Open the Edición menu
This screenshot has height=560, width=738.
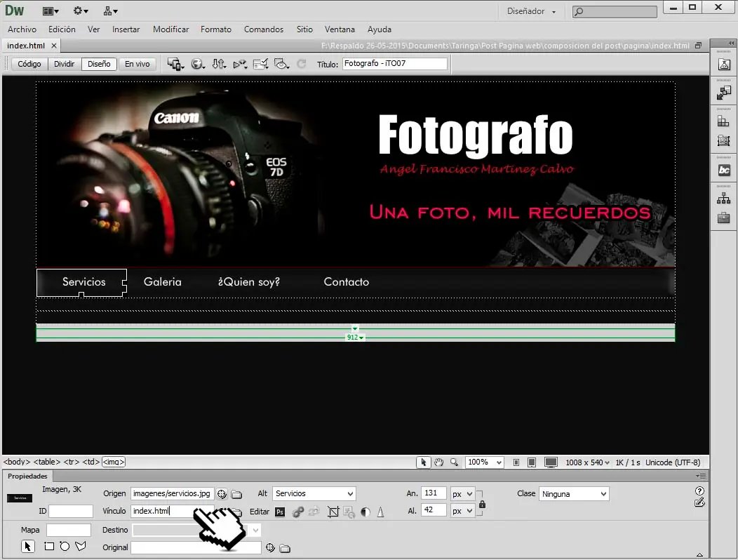click(x=62, y=29)
